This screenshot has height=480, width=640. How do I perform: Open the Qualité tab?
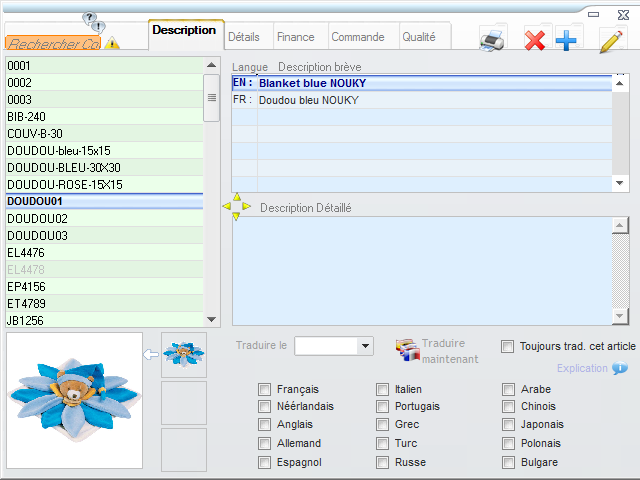coord(418,37)
